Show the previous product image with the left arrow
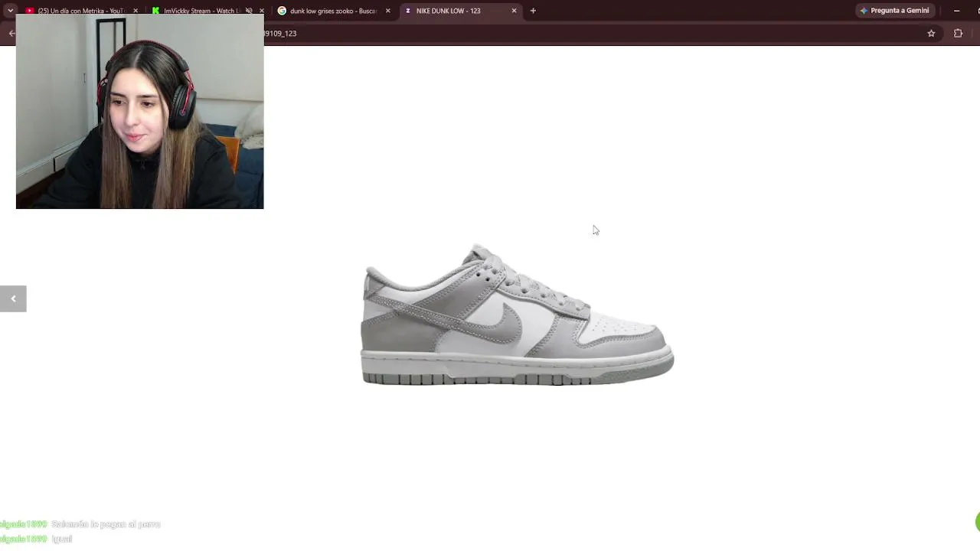Screen dimensions: 980x551 coord(13,298)
